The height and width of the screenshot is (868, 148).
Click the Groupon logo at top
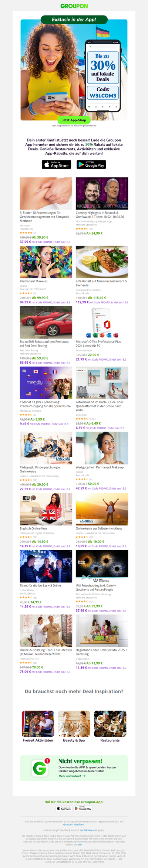(x=74, y=6)
